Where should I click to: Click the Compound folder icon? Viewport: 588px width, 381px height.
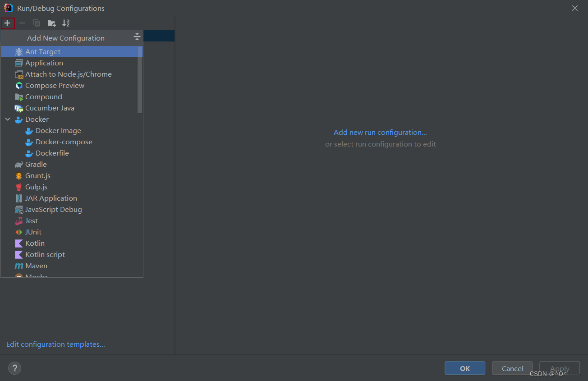click(x=19, y=97)
